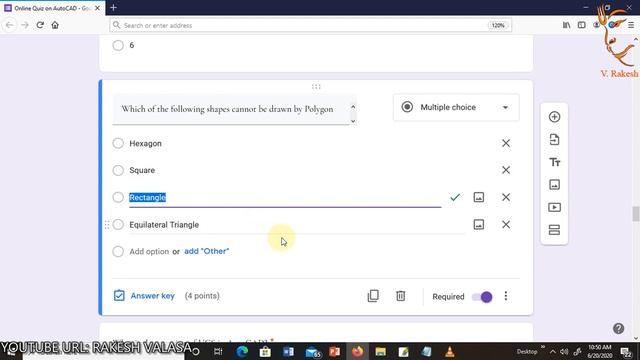Image resolution: width=640 pixels, height=360 pixels.
Task: Open PowerPoint from the taskbar
Action: pyautogui.click(x=334, y=351)
